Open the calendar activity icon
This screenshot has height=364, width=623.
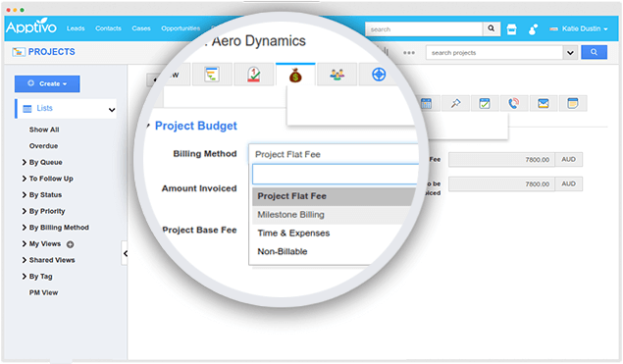[427, 104]
